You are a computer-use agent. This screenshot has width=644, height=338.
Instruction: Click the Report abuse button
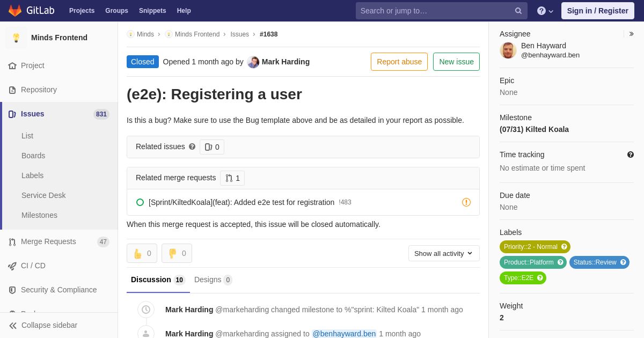[399, 62]
